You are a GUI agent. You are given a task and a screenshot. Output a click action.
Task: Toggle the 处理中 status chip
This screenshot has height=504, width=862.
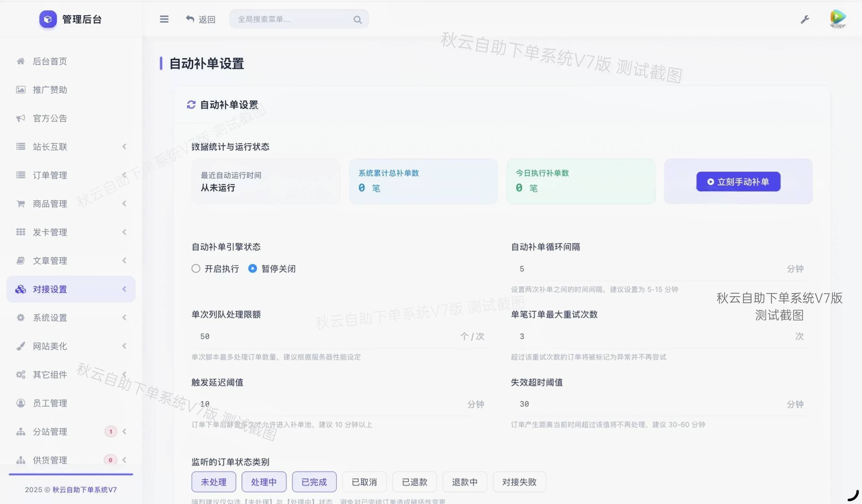pyautogui.click(x=264, y=482)
